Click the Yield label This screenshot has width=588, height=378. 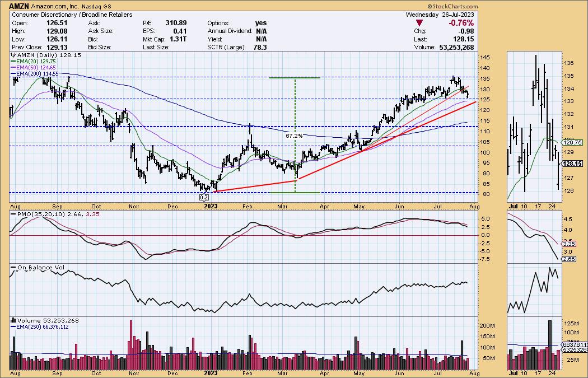click(x=215, y=39)
